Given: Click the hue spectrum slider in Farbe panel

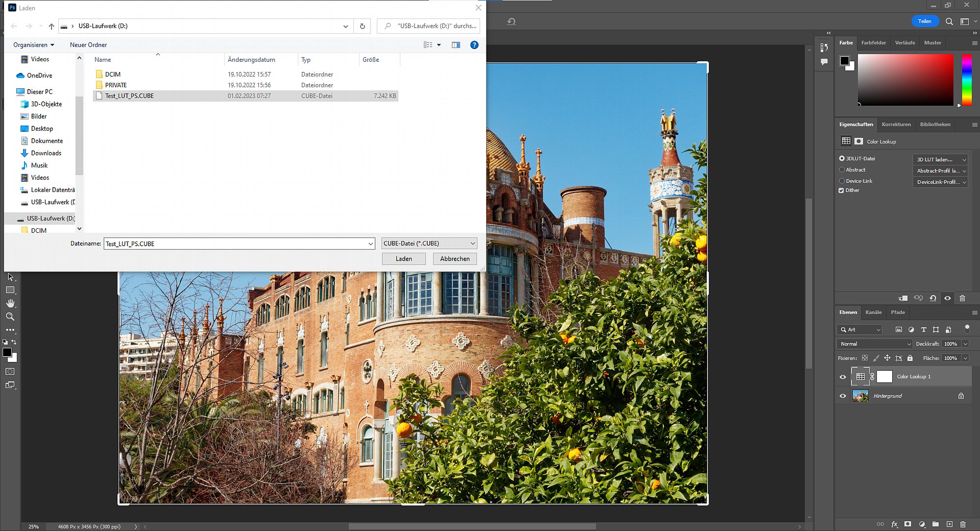Looking at the screenshot, I should coord(966,79).
